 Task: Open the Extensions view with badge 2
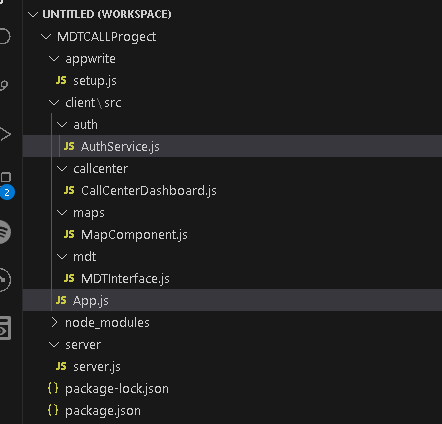[6, 185]
